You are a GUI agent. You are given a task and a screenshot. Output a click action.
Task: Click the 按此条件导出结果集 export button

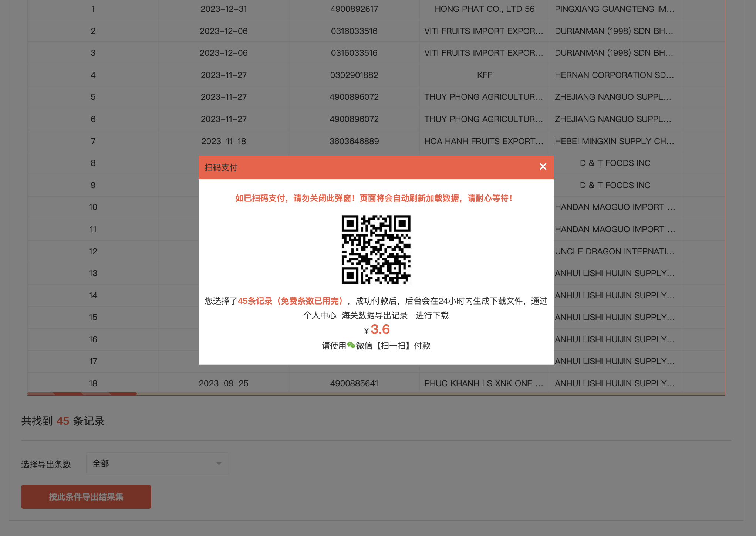tap(86, 496)
